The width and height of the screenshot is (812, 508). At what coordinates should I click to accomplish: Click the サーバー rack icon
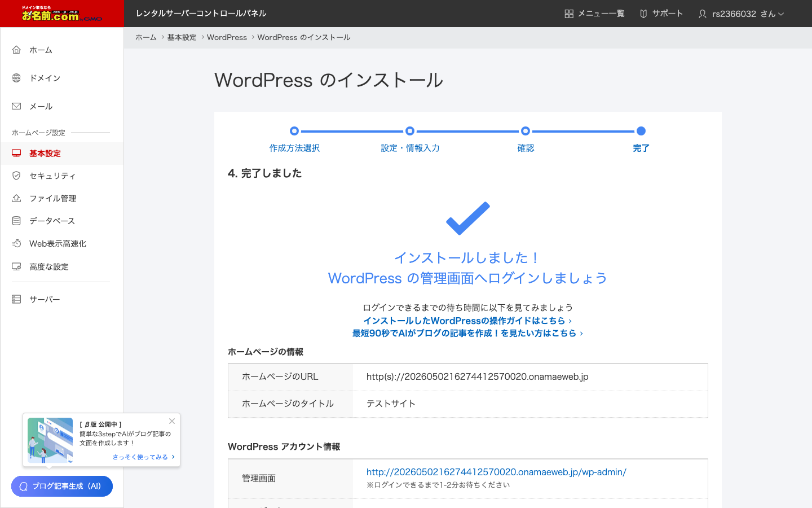[x=16, y=299]
